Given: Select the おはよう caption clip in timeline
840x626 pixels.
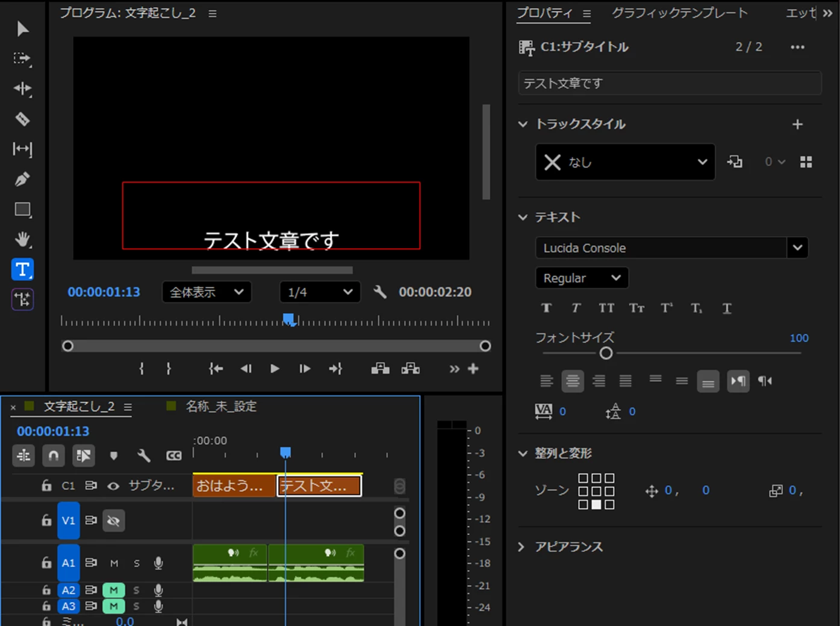Looking at the screenshot, I should tap(234, 486).
